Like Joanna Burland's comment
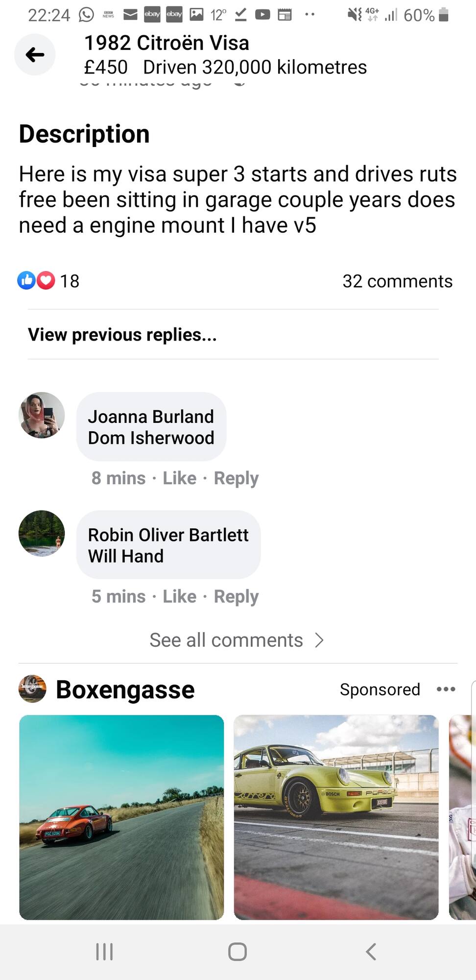The image size is (476, 980). [179, 478]
